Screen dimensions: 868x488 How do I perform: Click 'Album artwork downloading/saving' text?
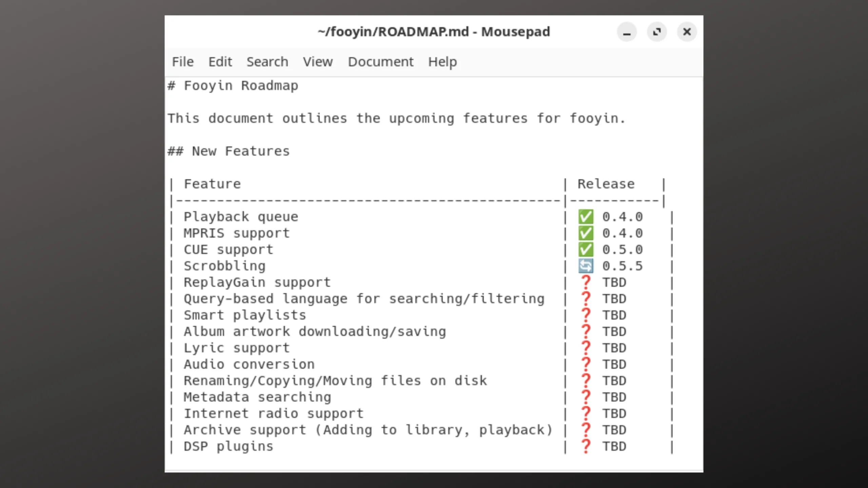click(x=315, y=331)
